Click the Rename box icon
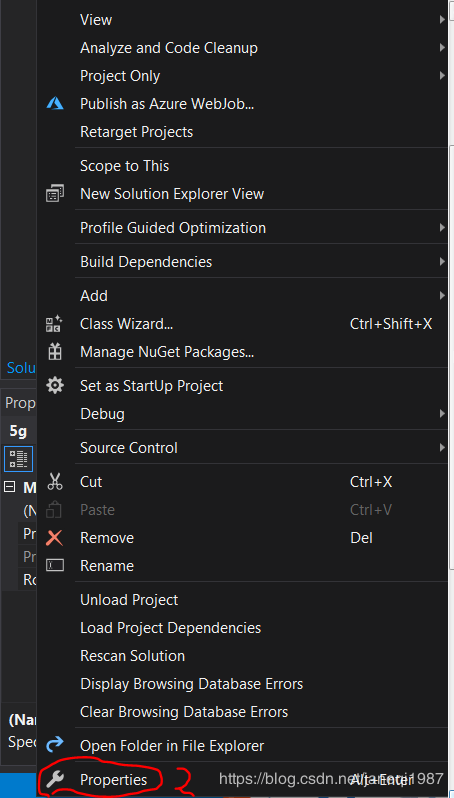The height and width of the screenshot is (798, 454). point(54,565)
